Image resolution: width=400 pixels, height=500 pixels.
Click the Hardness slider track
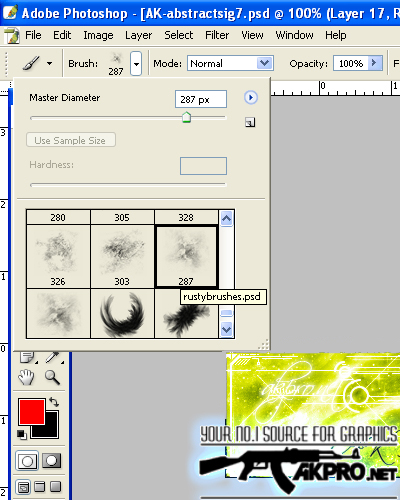pos(128,184)
